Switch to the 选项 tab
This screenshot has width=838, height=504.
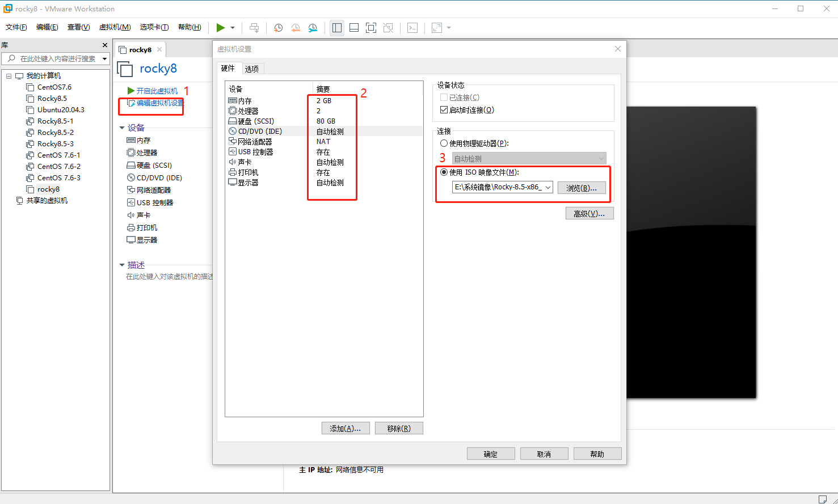coord(252,69)
